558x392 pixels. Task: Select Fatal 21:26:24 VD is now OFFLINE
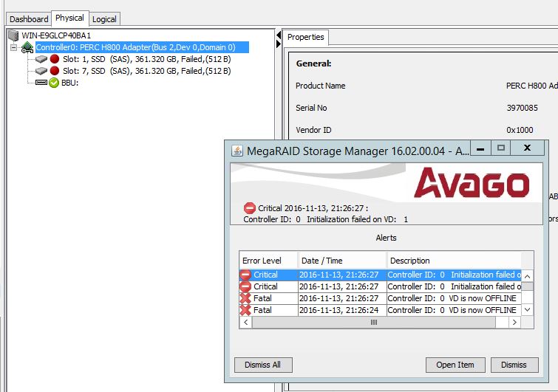coord(454,310)
